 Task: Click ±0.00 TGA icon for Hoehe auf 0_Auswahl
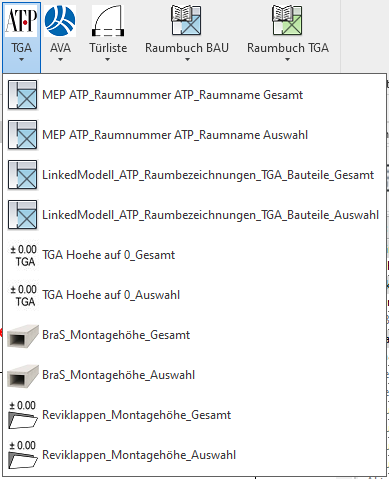(x=23, y=295)
